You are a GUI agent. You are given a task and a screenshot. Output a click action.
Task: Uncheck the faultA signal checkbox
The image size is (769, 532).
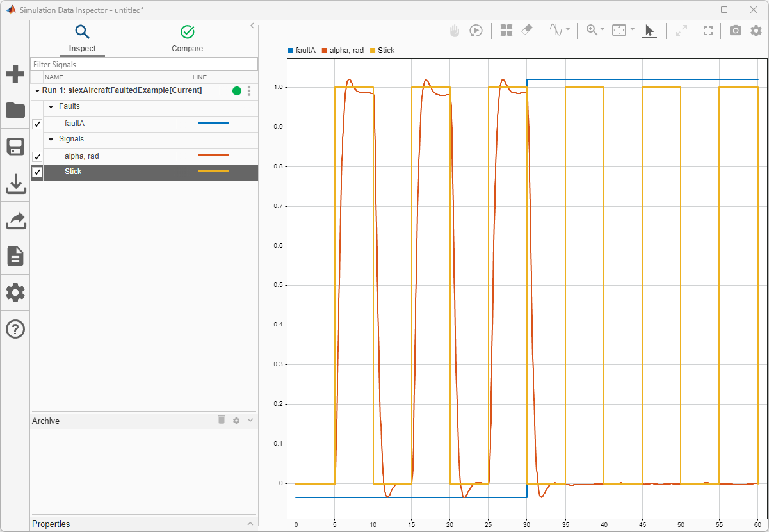[37, 124]
